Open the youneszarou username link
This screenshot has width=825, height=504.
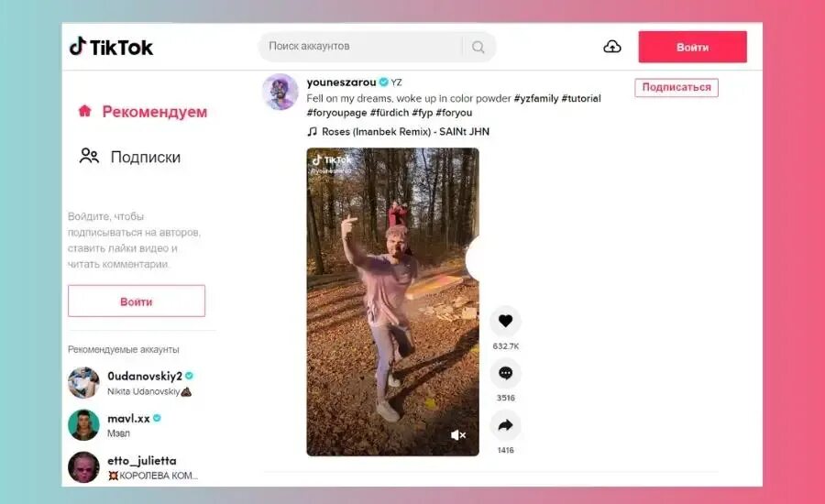tap(341, 82)
